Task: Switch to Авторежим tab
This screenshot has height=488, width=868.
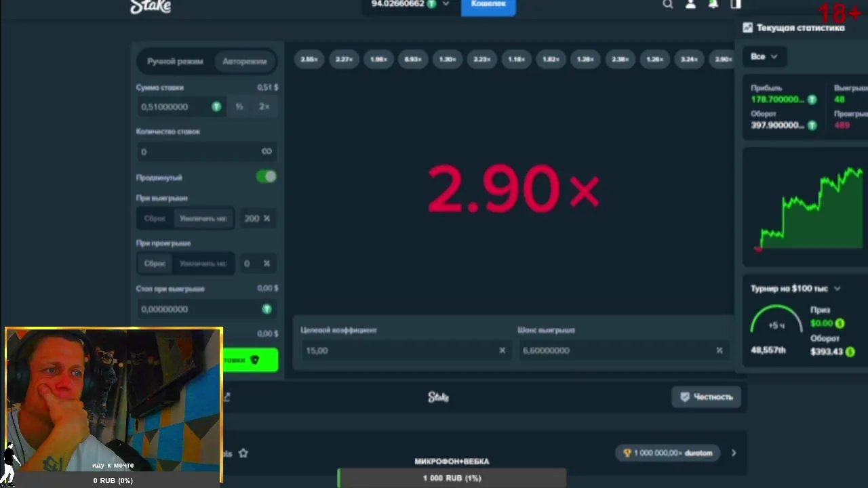Action: [x=244, y=61]
